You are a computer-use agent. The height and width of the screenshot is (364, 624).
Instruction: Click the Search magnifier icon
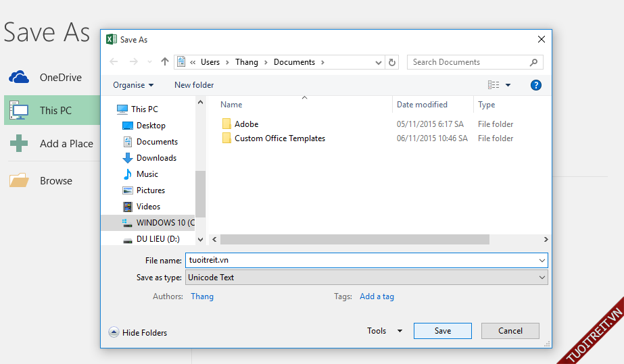click(x=534, y=62)
